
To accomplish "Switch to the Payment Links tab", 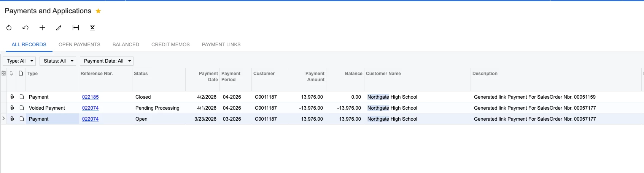I will (x=221, y=44).
